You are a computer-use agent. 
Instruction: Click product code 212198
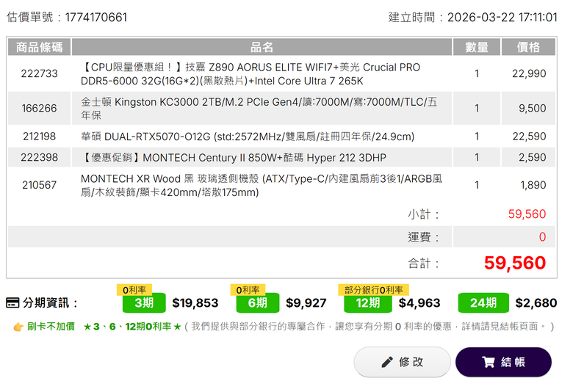point(39,137)
